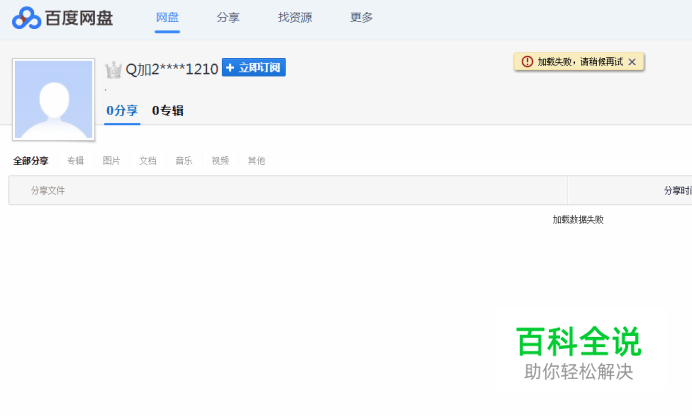The width and height of the screenshot is (692, 416).
Task: Click the Baidu Netdisk cloud logo
Action: [26, 18]
